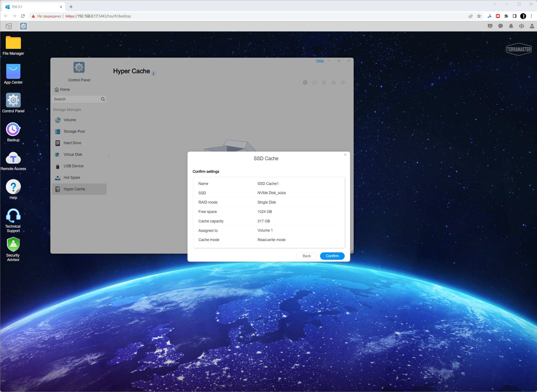Open Remote Access desktop icon

[13, 158]
